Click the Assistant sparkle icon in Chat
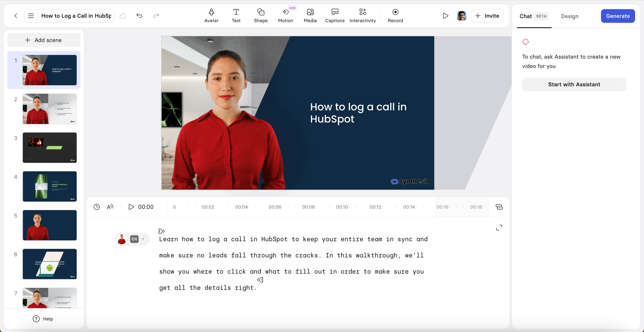The image size is (644, 332). [x=526, y=42]
